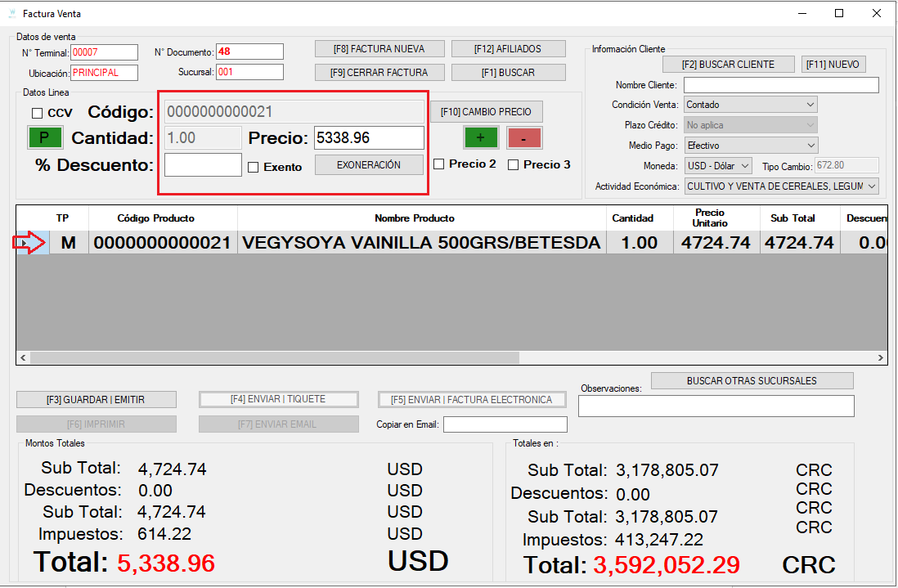Click the product code '0000000000021' cell
898x588 pixels.
point(163,243)
